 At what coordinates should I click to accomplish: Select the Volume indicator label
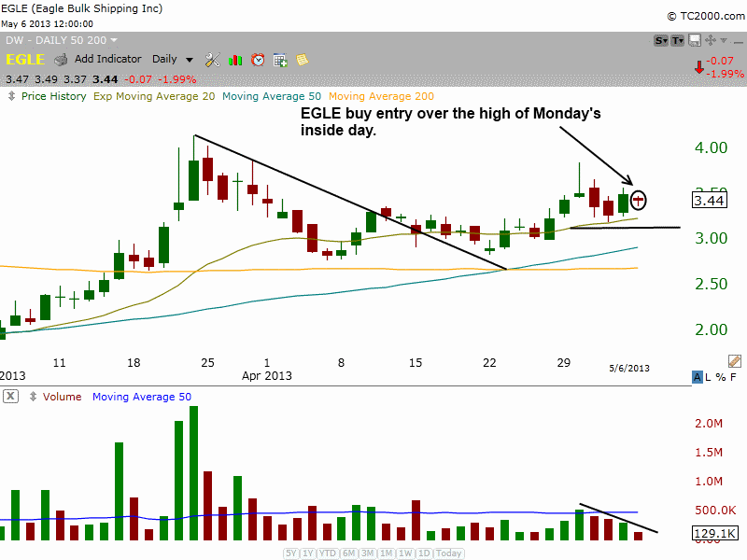(x=62, y=397)
